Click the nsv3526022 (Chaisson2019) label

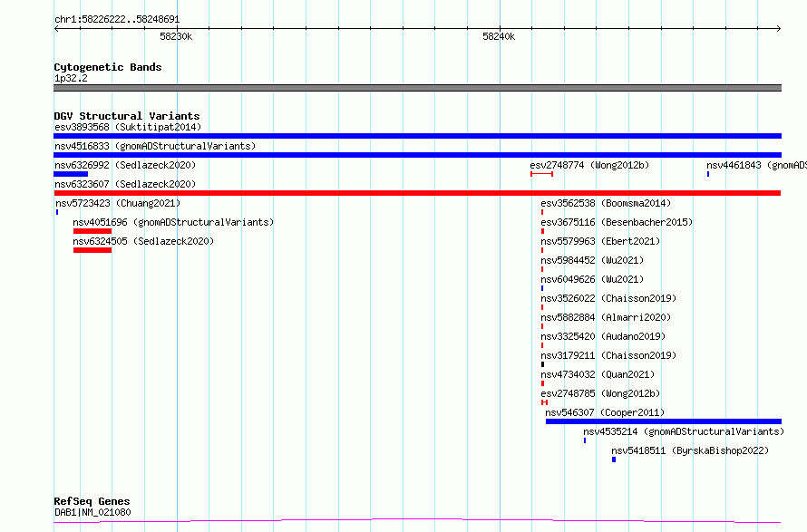608,298
